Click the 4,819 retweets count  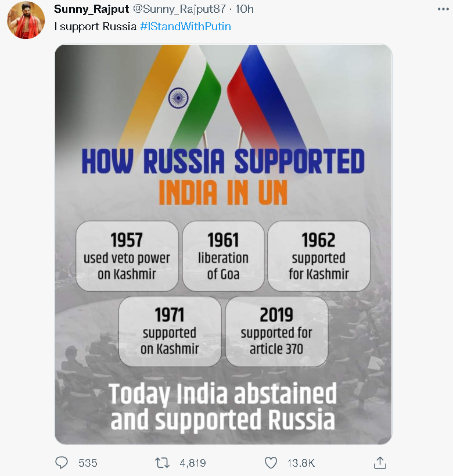click(x=193, y=463)
